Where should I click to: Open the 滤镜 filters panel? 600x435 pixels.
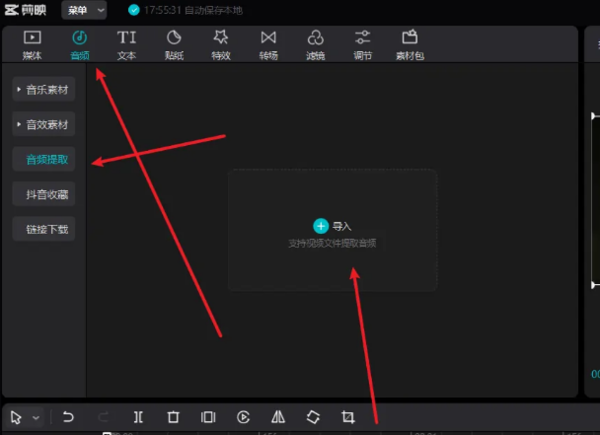[x=315, y=45]
